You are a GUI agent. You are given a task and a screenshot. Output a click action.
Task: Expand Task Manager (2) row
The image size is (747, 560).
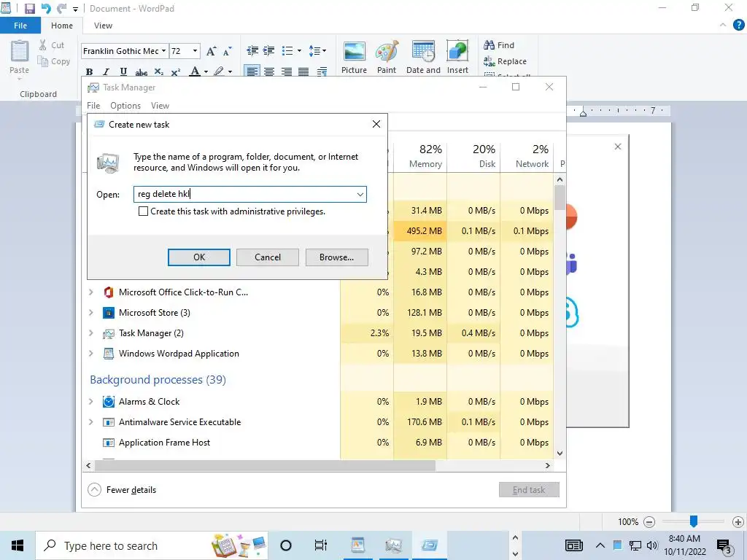[x=91, y=332]
